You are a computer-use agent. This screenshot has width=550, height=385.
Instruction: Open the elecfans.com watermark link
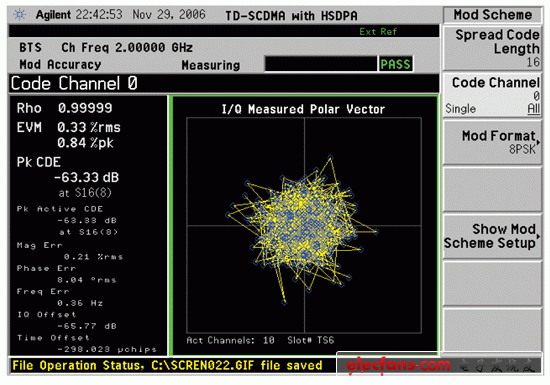pos(398,365)
